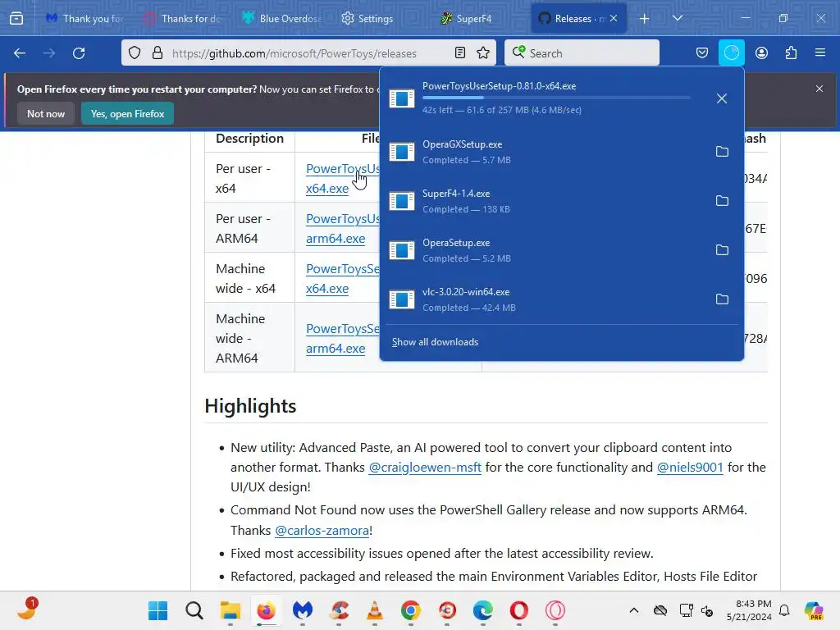
Task: Open File Explorer from the taskbar
Action: (231, 610)
